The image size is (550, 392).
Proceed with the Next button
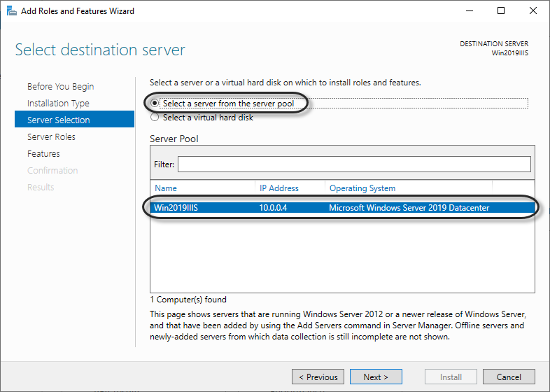376,377
